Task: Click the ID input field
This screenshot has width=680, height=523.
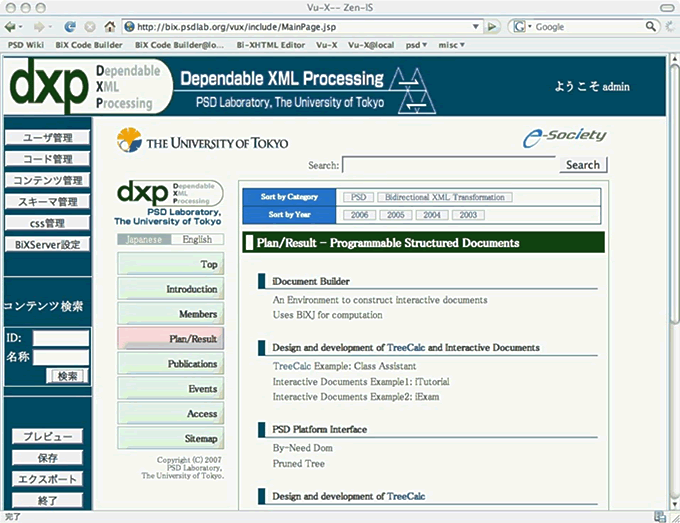Action: (61, 338)
